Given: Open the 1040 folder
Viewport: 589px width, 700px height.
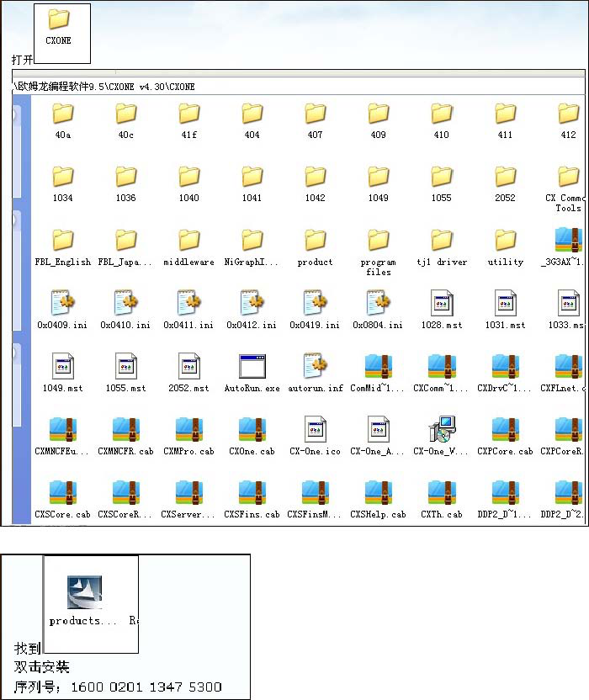Looking at the screenshot, I should coord(188,184).
